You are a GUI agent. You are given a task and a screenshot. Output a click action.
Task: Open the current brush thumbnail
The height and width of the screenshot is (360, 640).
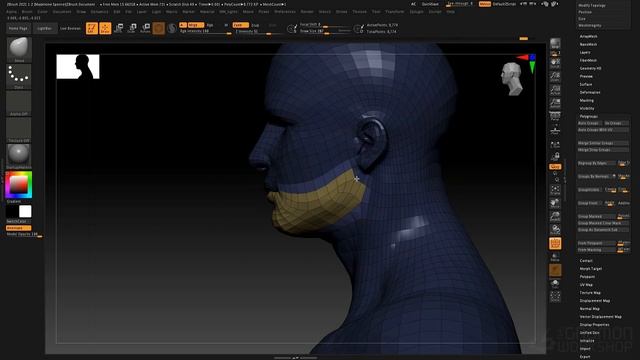click(19, 49)
